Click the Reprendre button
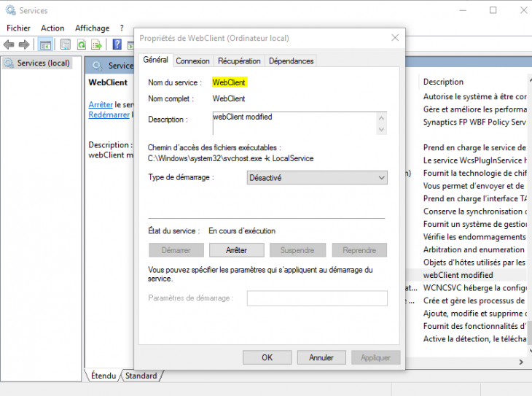The image size is (532, 396). (x=359, y=250)
